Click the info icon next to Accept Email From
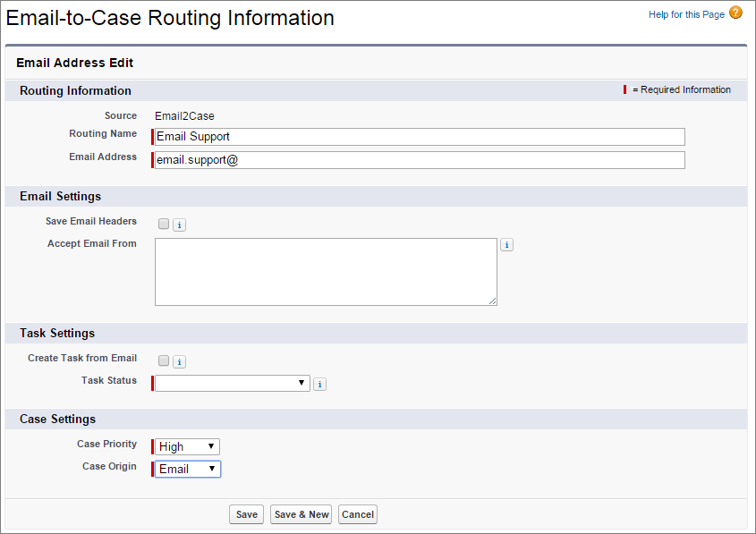The image size is (756, 534). point(506,243)
